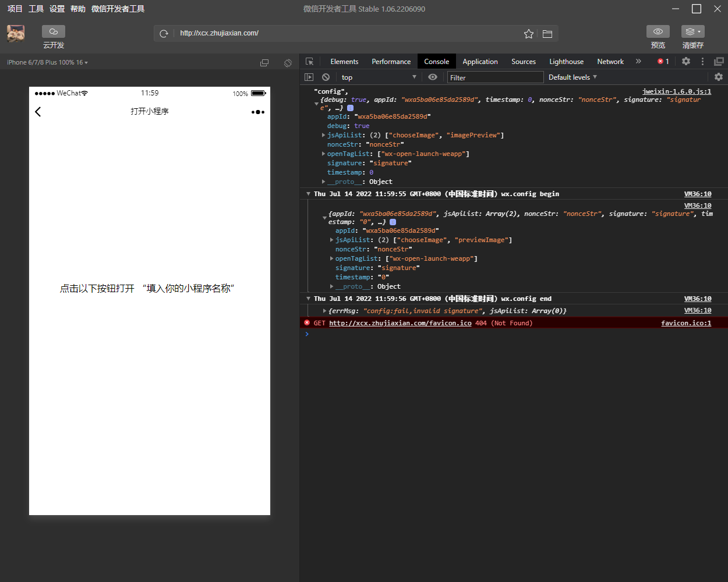
Task: Collapse the wx.config begin log group
Action: tap(308, 194)
